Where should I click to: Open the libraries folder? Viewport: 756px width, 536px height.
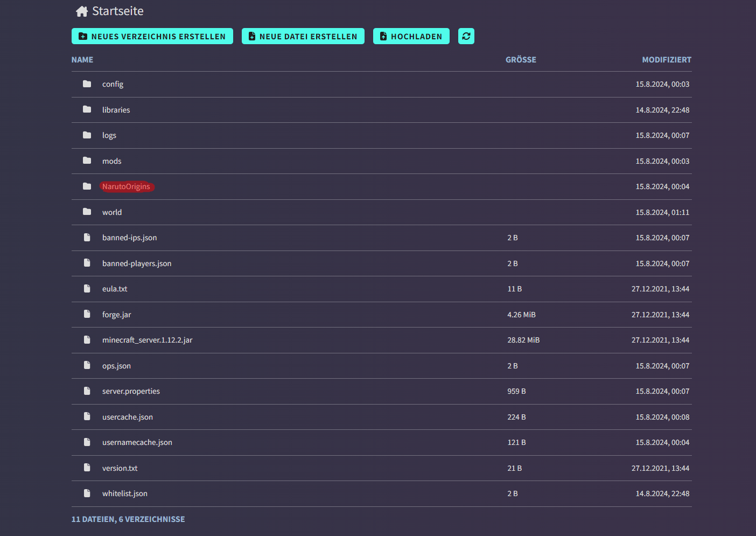click(116, 110)
